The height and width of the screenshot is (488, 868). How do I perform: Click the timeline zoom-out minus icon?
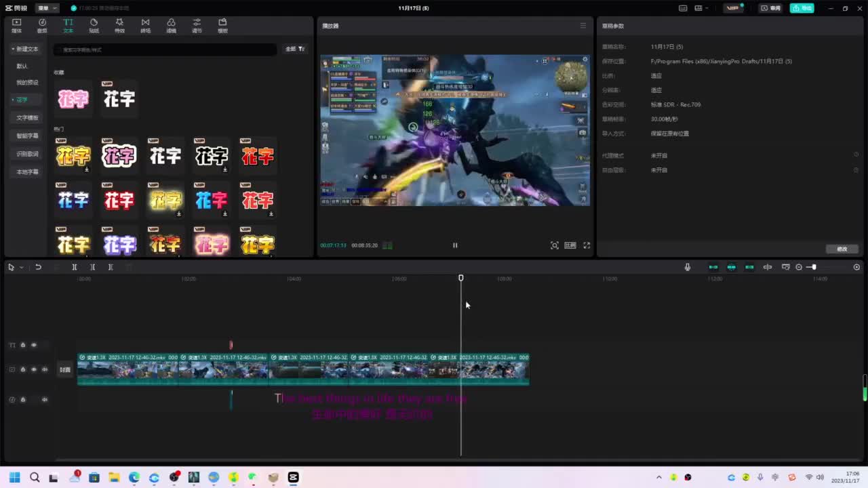point(799,267)
